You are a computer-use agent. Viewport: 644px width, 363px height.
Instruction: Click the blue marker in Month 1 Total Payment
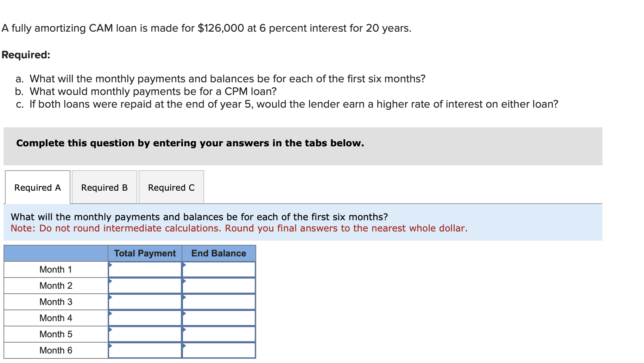pos(110,265)
